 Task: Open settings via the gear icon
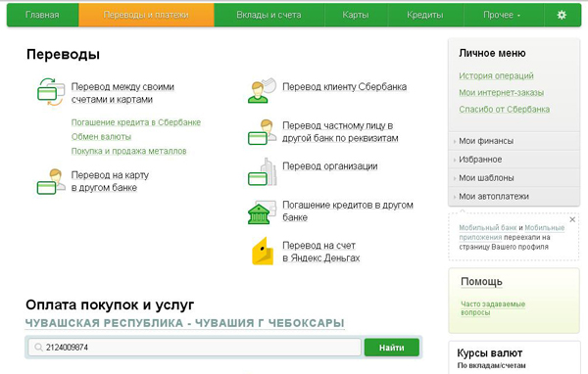click(562, 15)
